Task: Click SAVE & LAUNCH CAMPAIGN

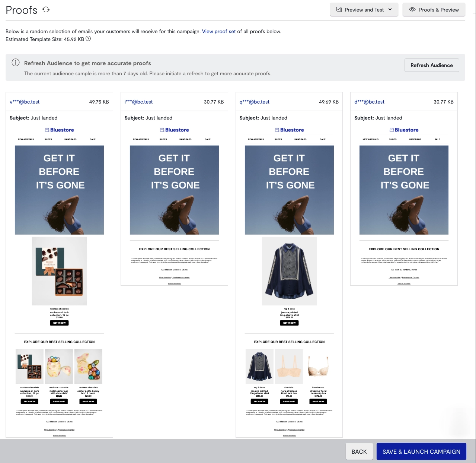Action: (x=421, y=451)
